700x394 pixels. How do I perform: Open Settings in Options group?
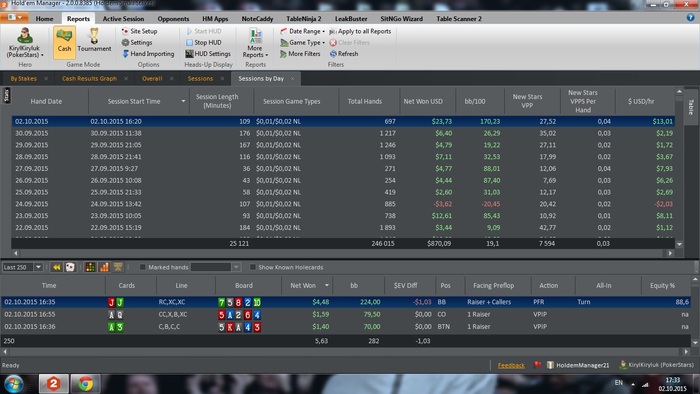pyautogui.click(x=137, y=42)
